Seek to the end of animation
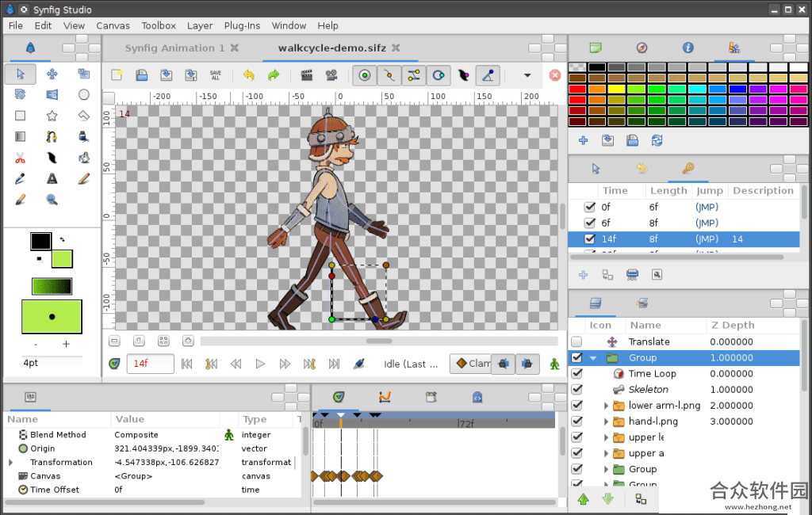The height and width of the screenshot is (515, 812). click(x=334, y=364)
